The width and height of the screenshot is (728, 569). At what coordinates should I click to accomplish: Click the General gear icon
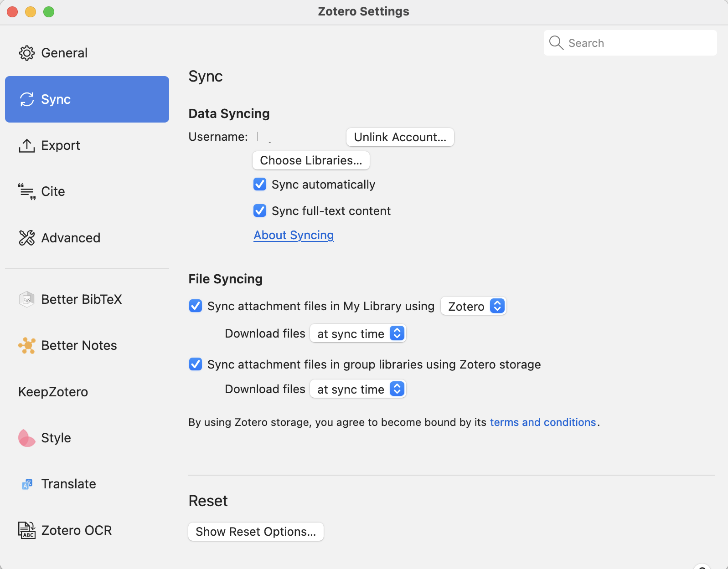[27, 53]
